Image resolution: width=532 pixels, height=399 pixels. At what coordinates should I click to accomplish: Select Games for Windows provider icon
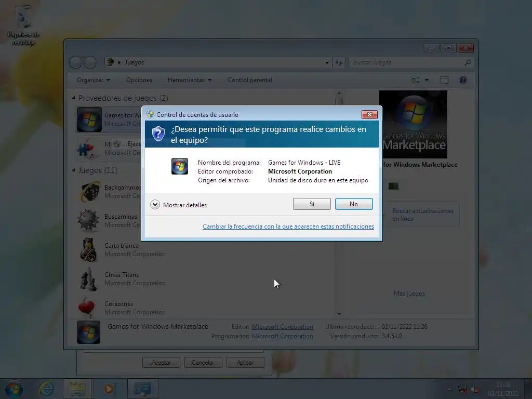coord(89,119)
